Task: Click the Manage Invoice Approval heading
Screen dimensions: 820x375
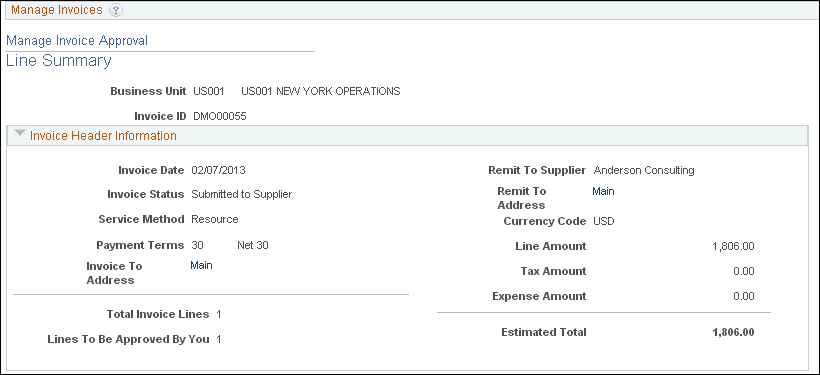Action: pyautogui.click(x=77, y=40)
